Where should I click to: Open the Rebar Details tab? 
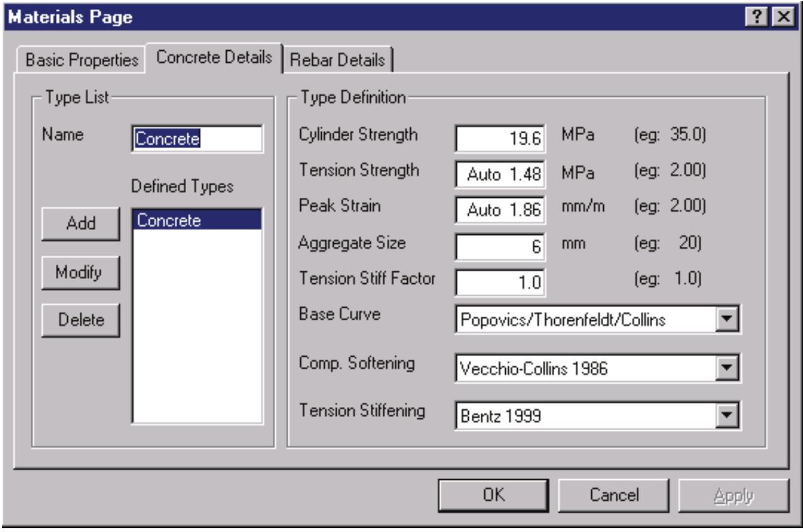pos(338,61)
